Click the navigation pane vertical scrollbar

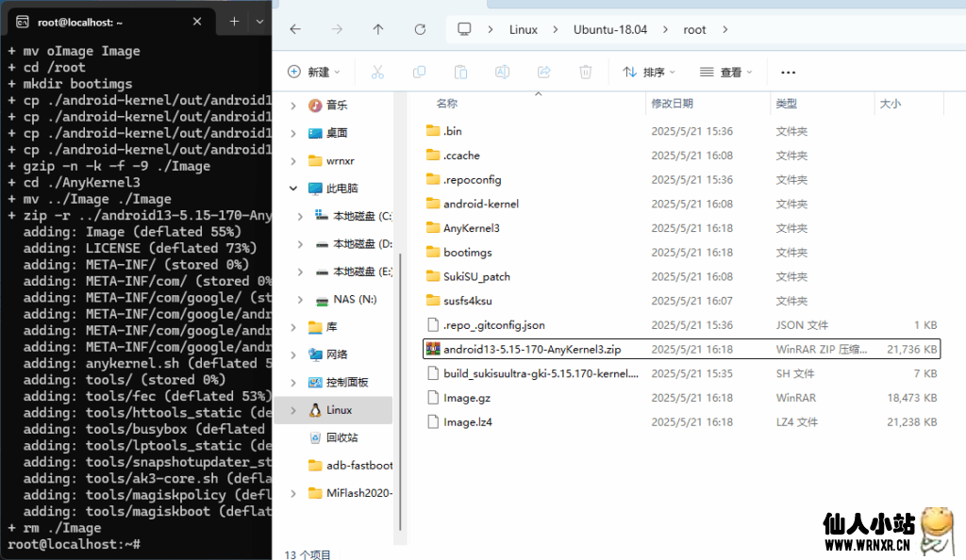[x=400, y=391]
